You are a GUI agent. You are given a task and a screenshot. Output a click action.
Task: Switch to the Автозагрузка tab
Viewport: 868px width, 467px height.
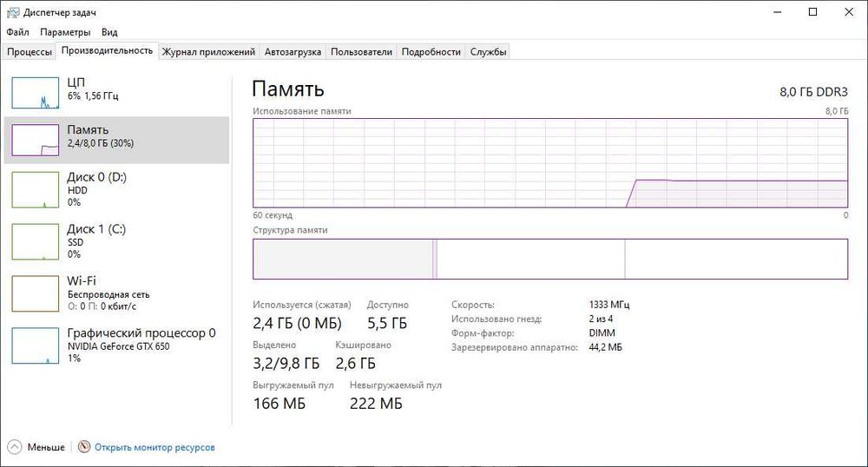tap(293, 51)
